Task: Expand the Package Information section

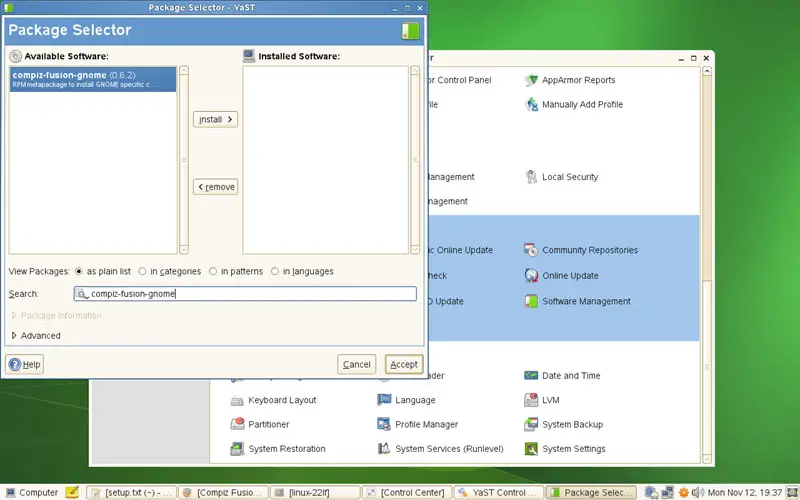Action: [x=14, y=316]
